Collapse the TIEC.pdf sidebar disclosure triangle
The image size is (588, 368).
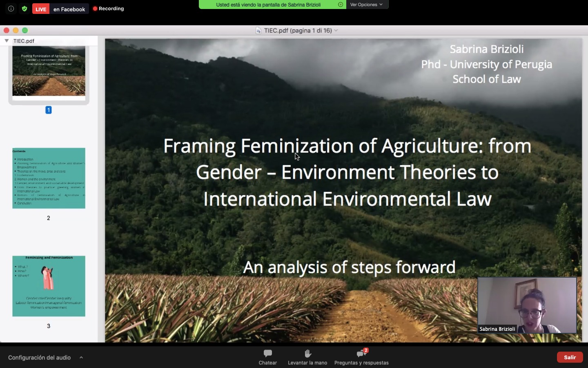(7, 41)
